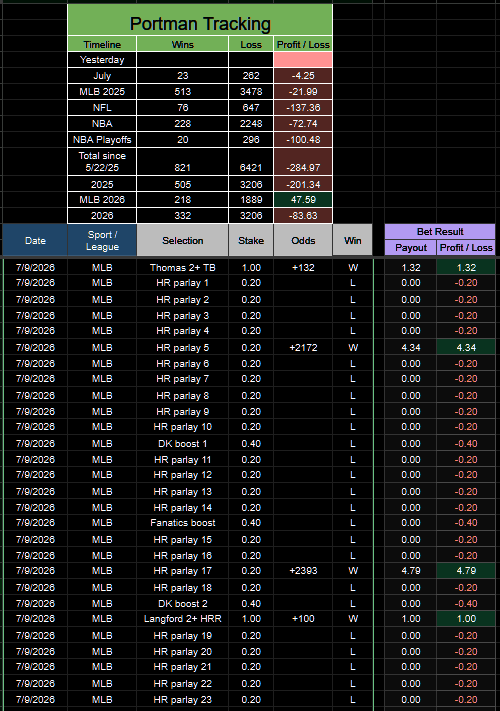Click Fanatics boost profit -0.40
500x711 pixels.
[466, 523]
